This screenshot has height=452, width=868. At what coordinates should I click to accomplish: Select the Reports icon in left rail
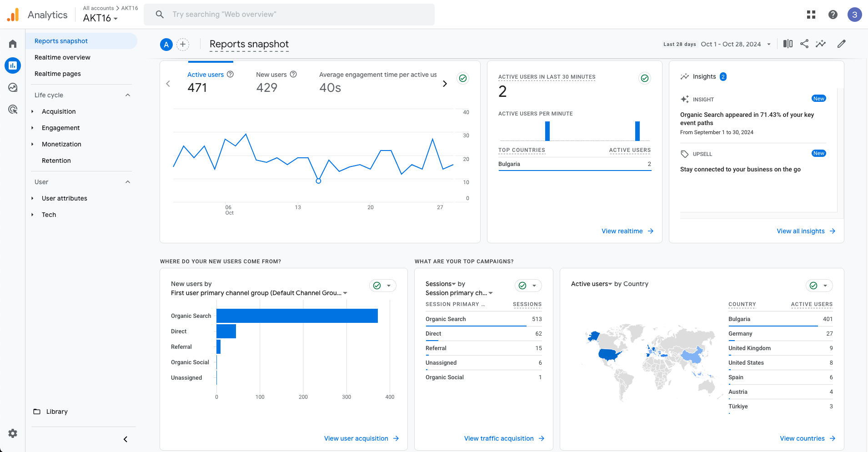13,65
